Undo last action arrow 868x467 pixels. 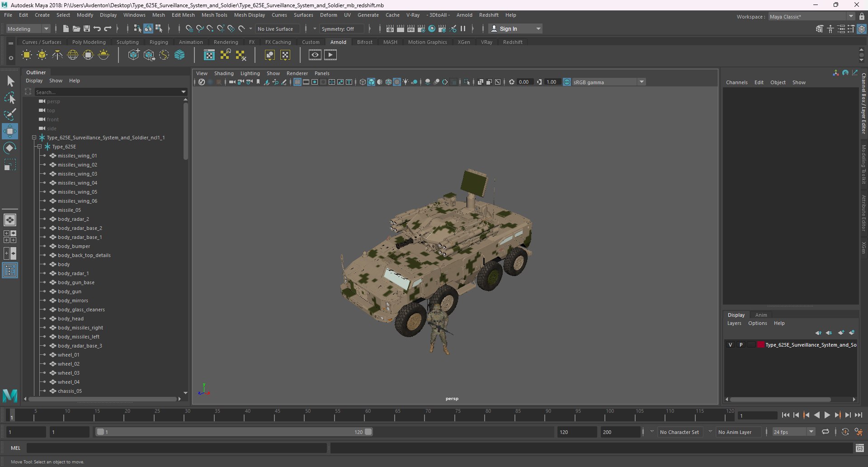point(97,29)
